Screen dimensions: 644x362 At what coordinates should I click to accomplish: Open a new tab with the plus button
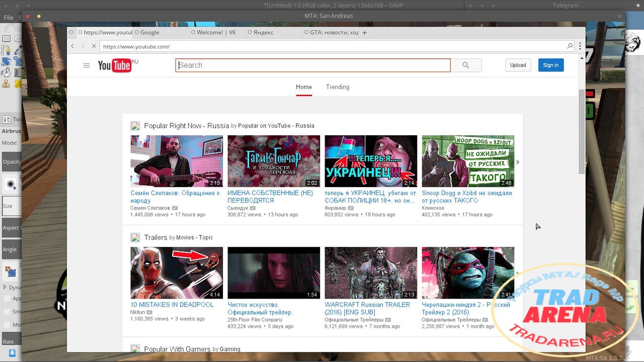tap(365, 33)
